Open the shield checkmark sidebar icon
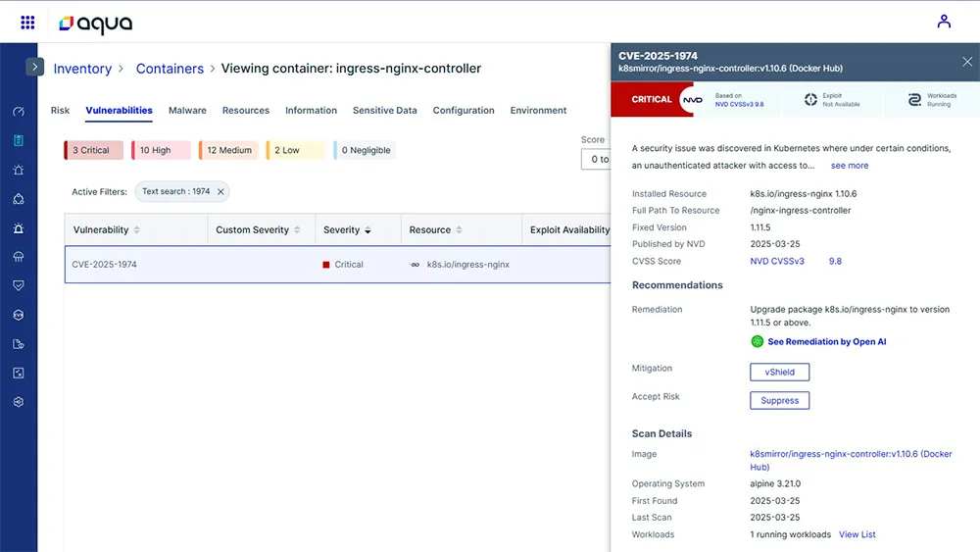This screenshot has height=552, width=980. [19, 285]
